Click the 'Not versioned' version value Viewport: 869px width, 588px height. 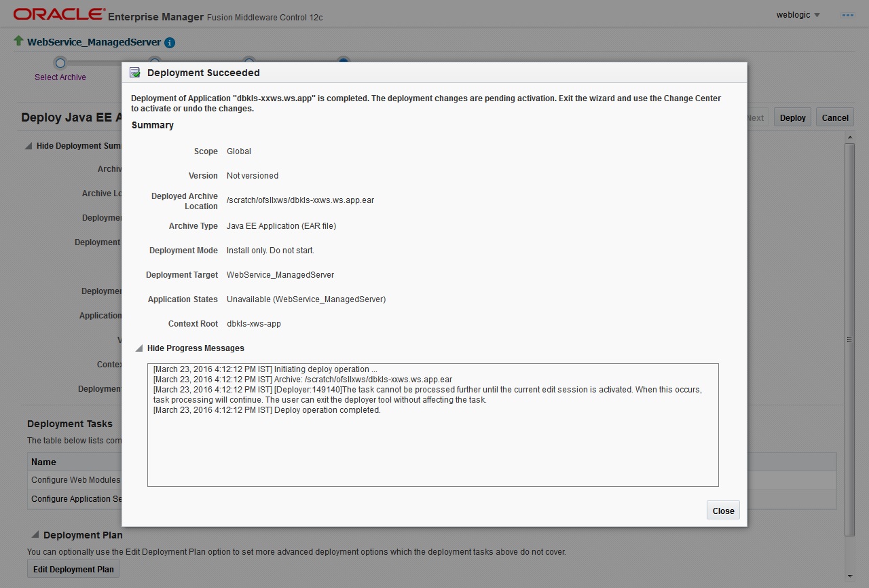[x=253, y=176]
